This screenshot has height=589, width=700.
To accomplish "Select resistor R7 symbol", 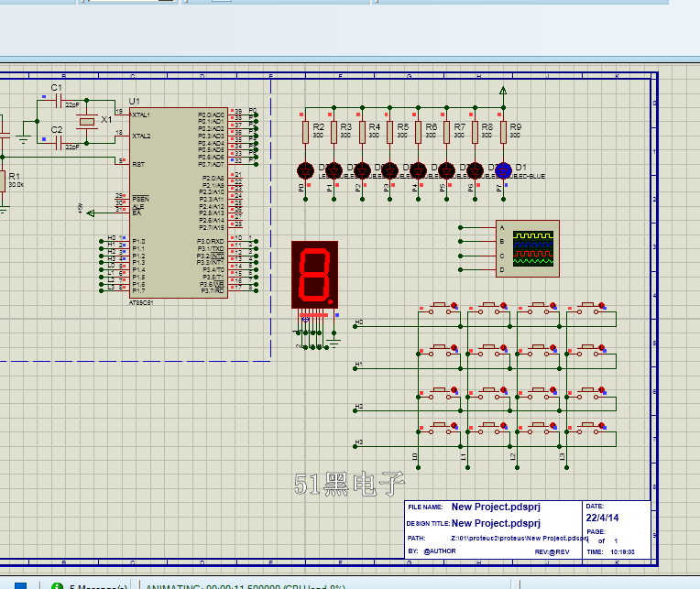I will (x=446, y=132).
